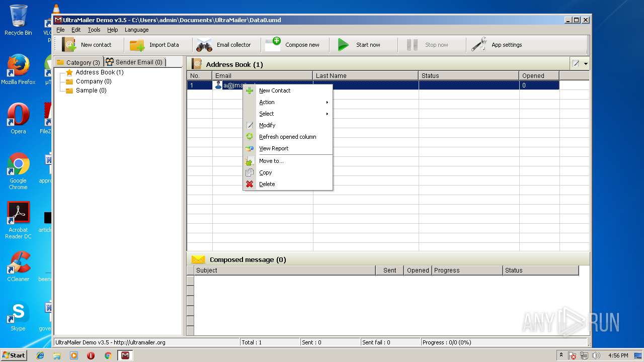Image resolution: width=644 pixels, height=362 pixels.
Task: Click the Move to folder icon in the menu
Action: point(250,161)
